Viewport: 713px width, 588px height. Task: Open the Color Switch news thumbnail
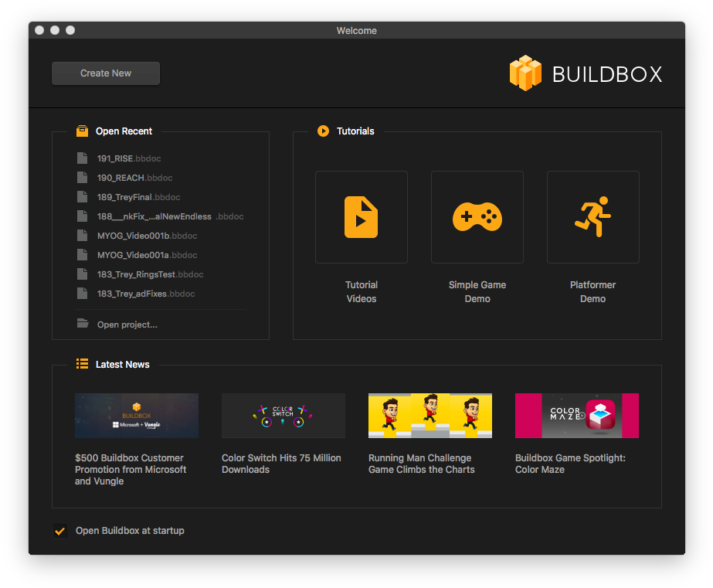[284, 416]
